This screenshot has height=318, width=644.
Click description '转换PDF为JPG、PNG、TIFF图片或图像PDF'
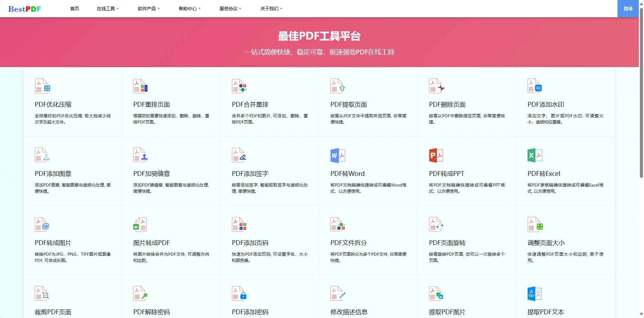pyautogui.click(x=73, y=257)
